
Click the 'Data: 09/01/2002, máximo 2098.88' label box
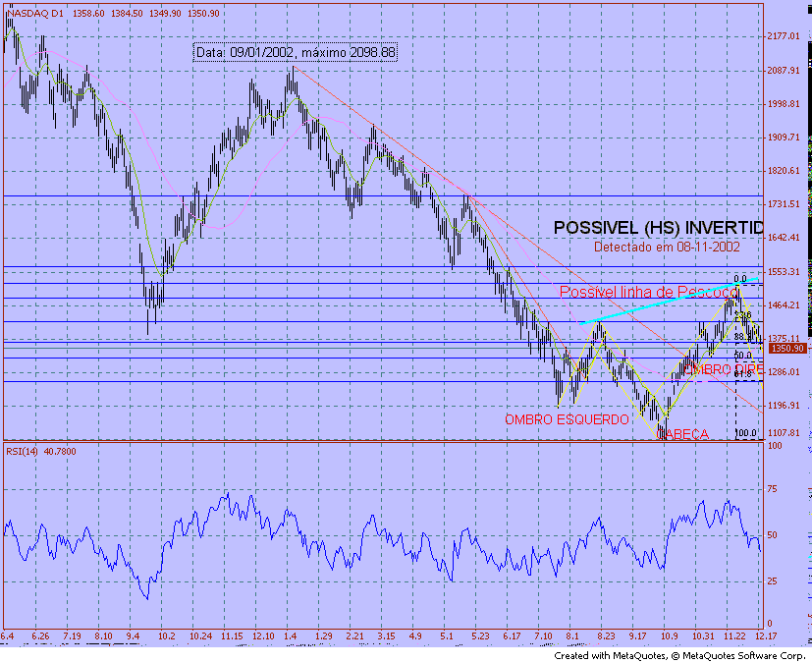296,52
